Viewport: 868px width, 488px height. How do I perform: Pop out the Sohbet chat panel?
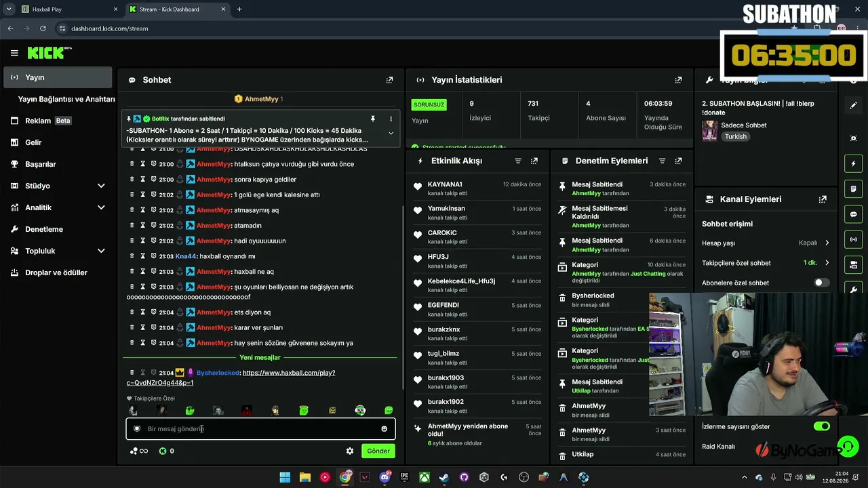pos(389,80)
